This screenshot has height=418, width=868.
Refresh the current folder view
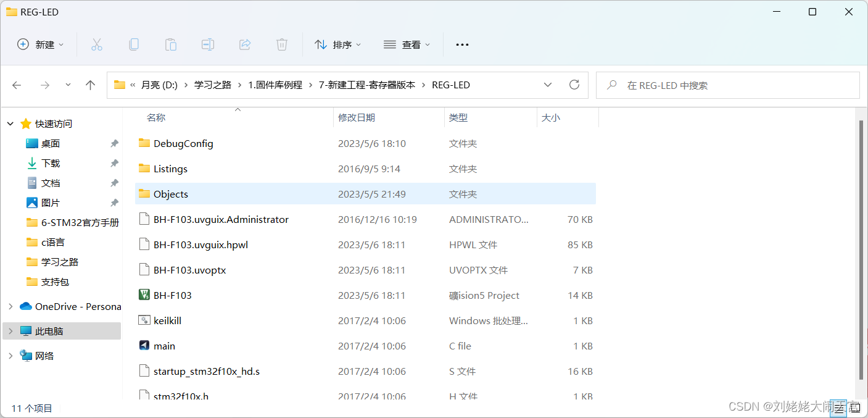tap(574, 85)
